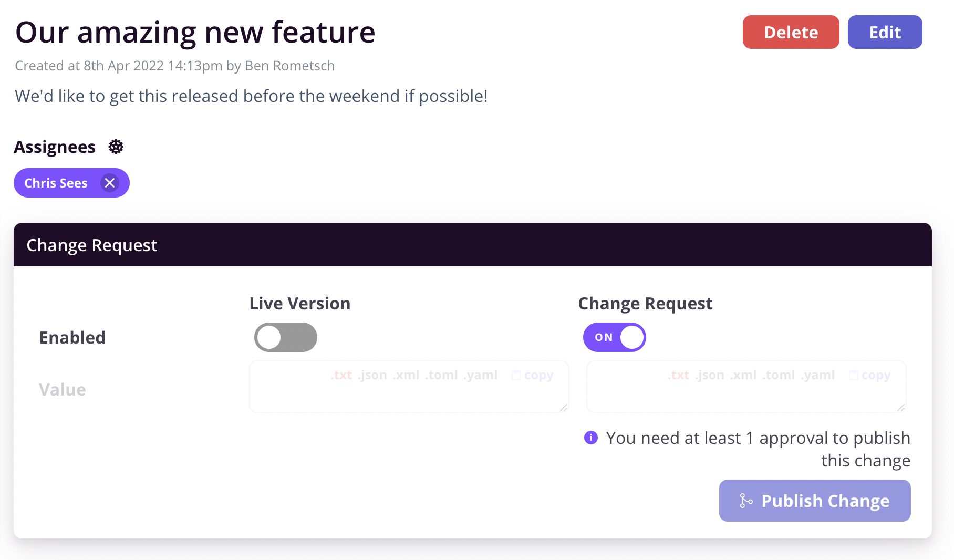This screenshot has height=560, width=954.
Task: Click the git branch icon on Publish Change
Action: pyautogui.click(x=746, y=501)
